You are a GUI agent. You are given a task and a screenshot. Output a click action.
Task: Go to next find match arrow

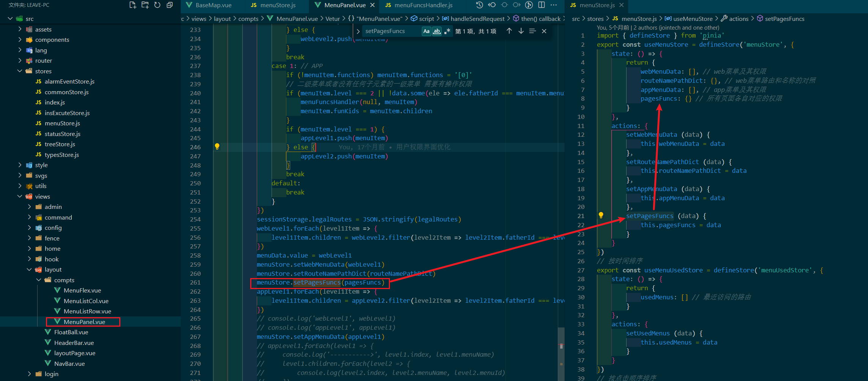point(521,31)
